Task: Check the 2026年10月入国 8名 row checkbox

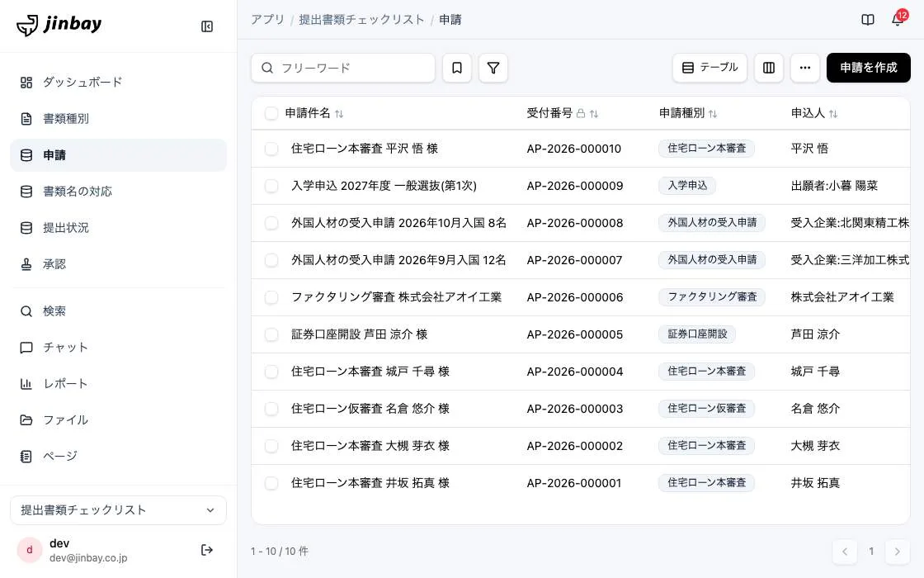Action: coord(271,223)
